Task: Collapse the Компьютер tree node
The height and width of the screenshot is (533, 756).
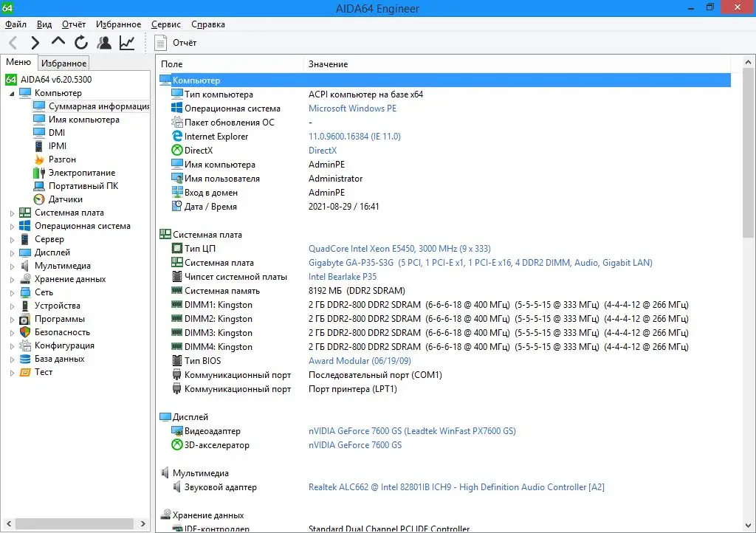Action: point(12,94)
